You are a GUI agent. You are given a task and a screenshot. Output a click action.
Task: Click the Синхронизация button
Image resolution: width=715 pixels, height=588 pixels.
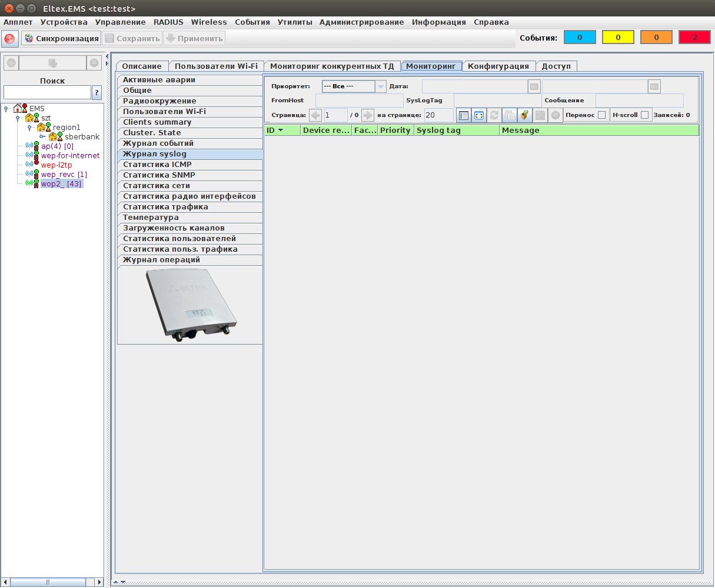click(x=61, y=39)
